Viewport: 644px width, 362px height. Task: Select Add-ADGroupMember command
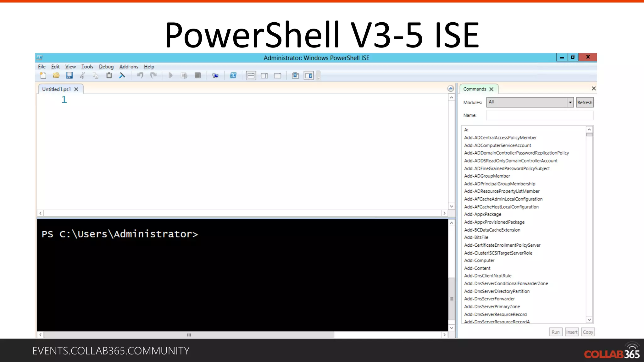[x=487, y=176]
